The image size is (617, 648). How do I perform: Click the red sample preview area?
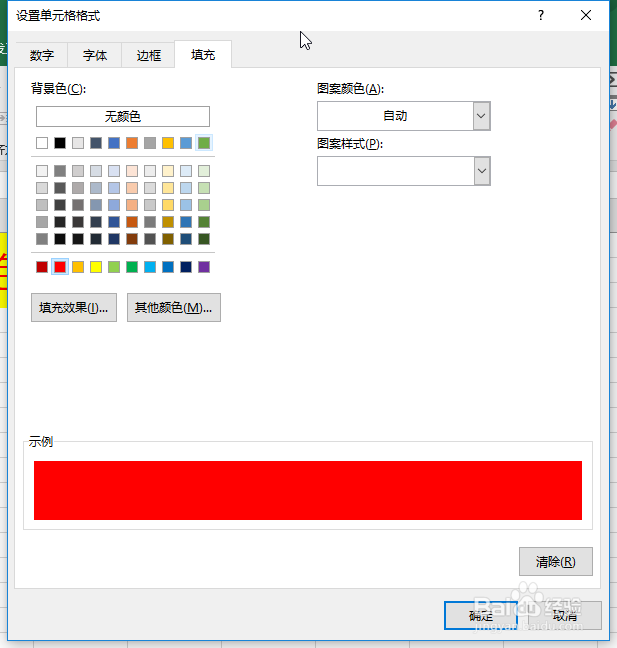[308, 491]
